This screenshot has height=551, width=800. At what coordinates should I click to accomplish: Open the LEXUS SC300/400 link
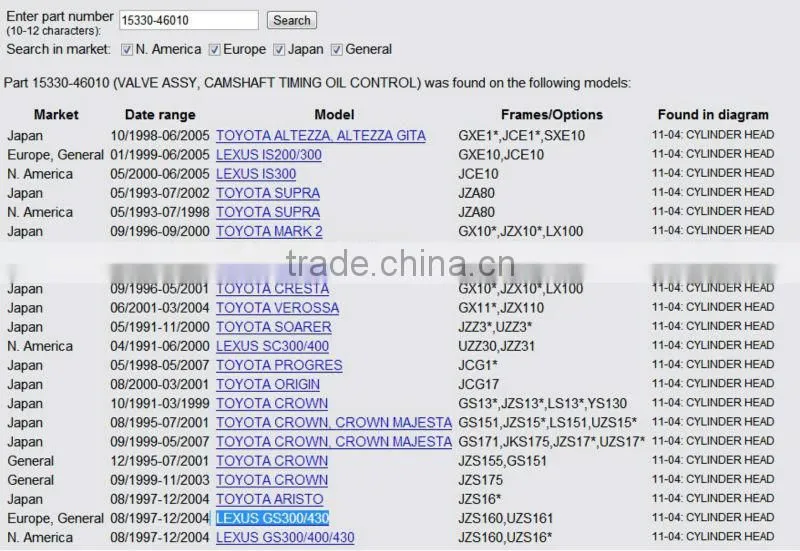272,346
